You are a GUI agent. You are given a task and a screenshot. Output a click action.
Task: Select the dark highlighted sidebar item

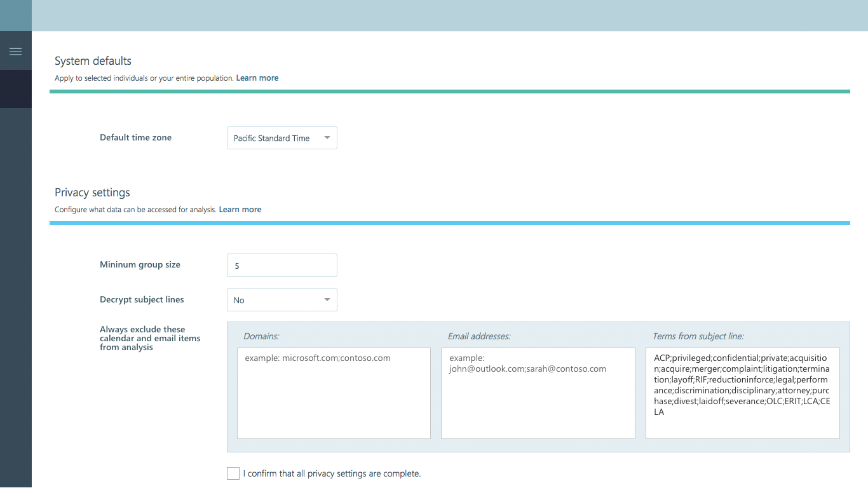click(15, 88)
